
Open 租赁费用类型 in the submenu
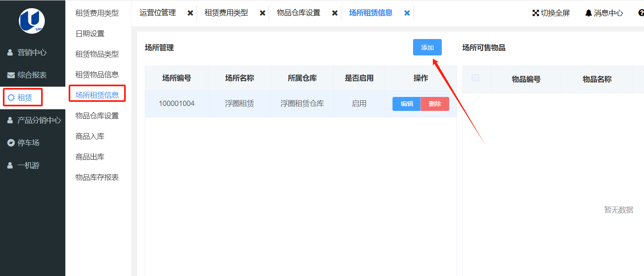pyautogui.click(x=97, y=13)
